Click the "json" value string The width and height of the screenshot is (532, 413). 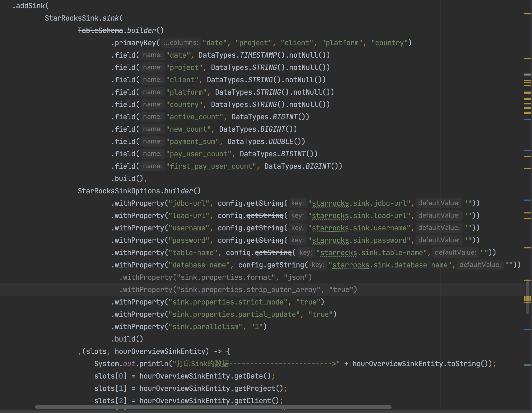click(296, 277)
